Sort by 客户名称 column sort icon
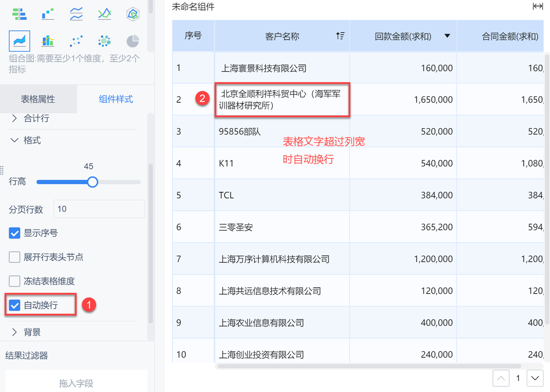Image resolution: width=550 pixels, height=392 pixels. coord(340,36)
